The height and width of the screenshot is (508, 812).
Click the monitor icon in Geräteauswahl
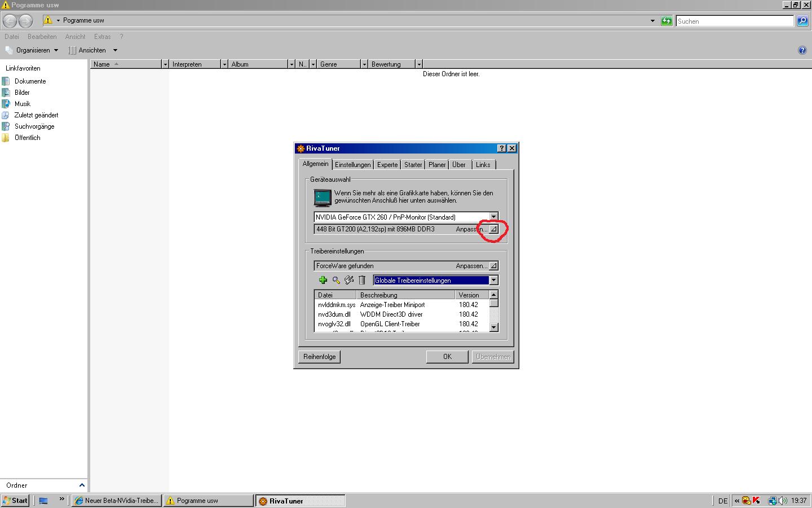323,198
